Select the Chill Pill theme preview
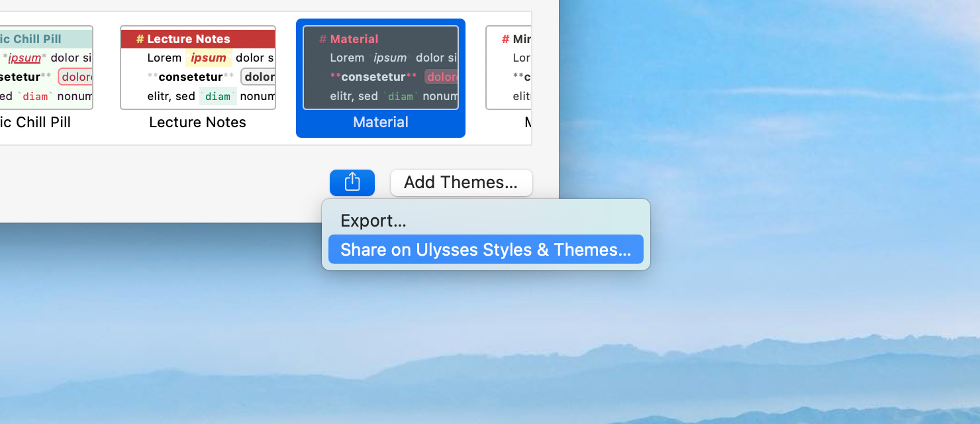 pyautogui.click(x=46, y=68)
